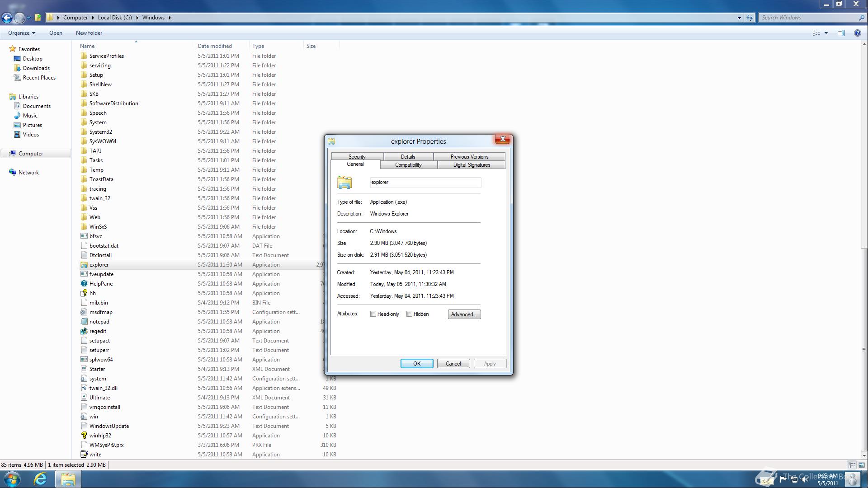
Task: Select the winhlp32 application icon
Action: [x=84, y=436]
